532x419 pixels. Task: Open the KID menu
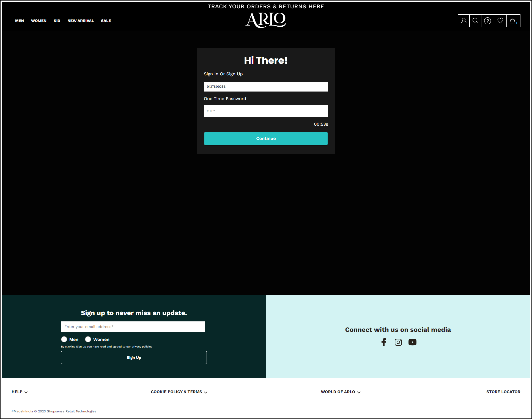click(57, 21)
